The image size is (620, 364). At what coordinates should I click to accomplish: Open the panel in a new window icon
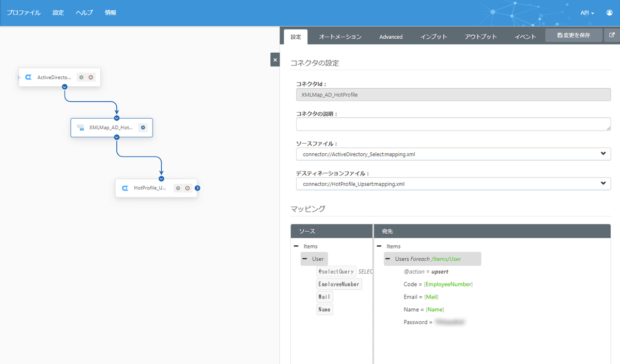point(612,36)
